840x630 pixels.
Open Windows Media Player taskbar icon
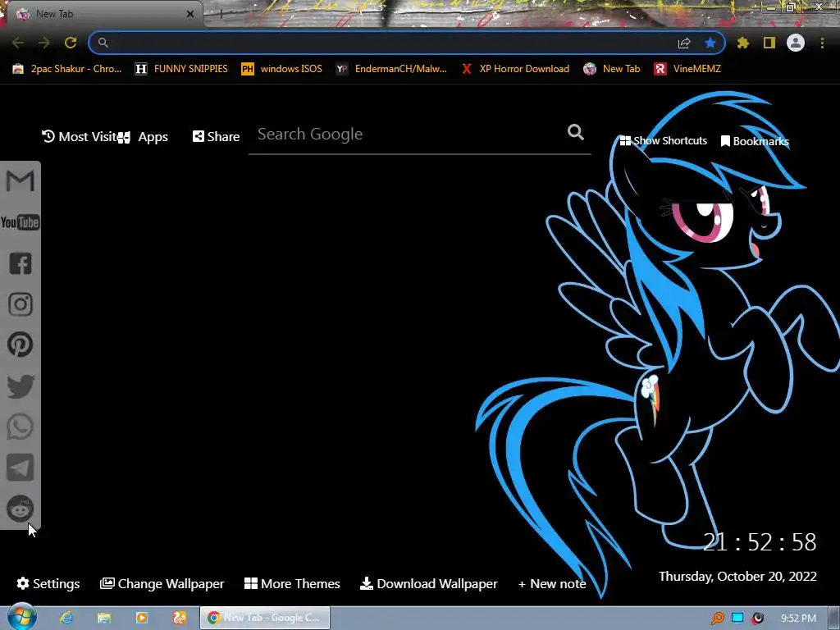pyautogui.click(x=141, y=618)
